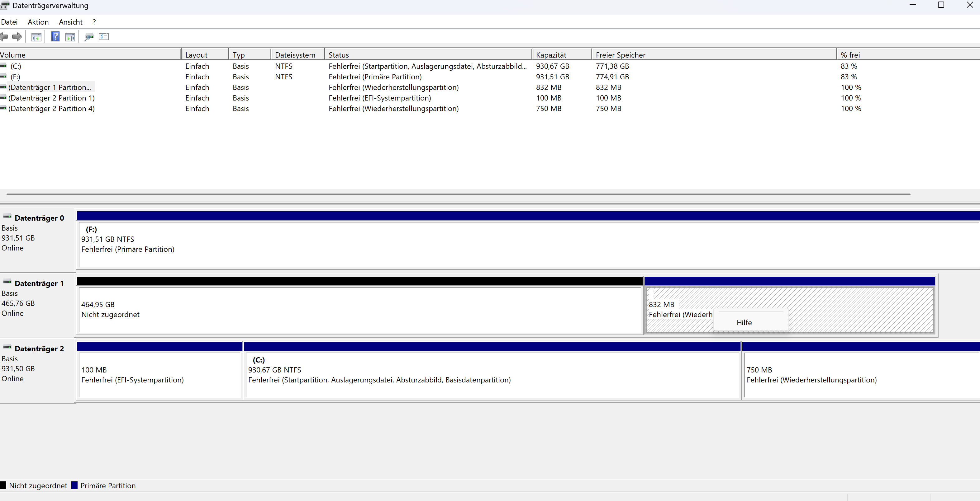980x501 pixels.
Task: Click the rescan disks icon with magnifier
Action: 89,37
